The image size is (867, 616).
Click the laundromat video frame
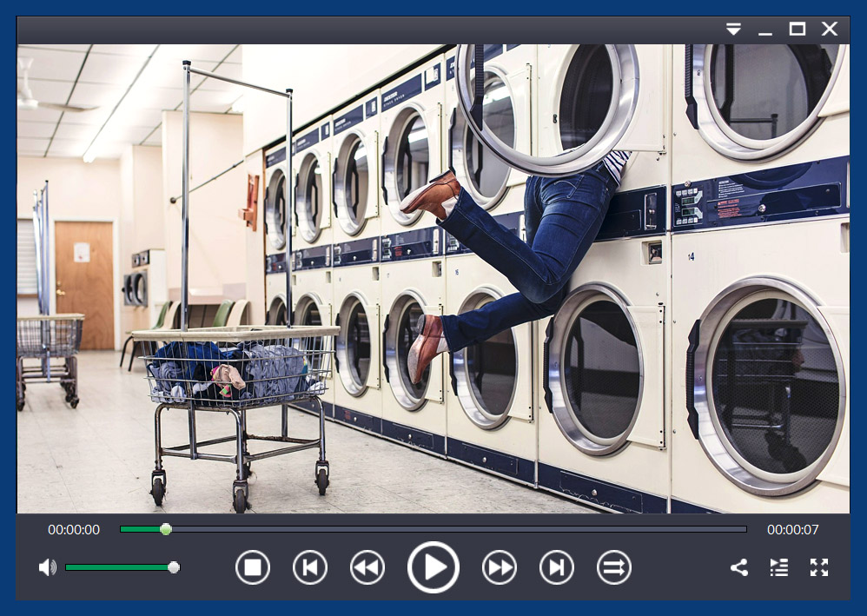pyautogui.click(x=433, y=278)
